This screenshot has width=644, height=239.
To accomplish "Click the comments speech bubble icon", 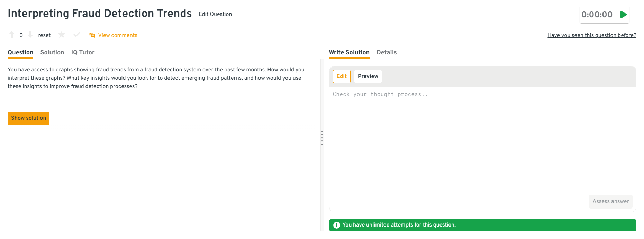I will 92,35.
